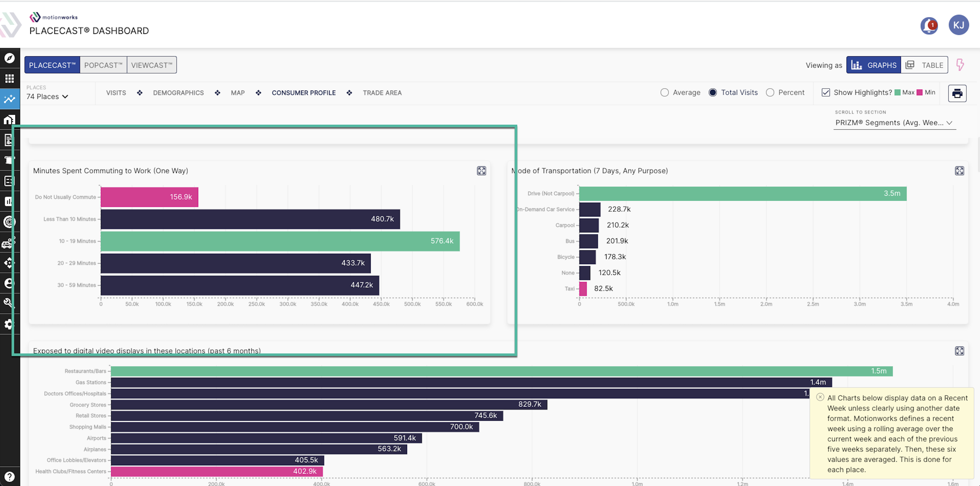
Task: Go to the TRADE AREA section
Action: [382, 93]
